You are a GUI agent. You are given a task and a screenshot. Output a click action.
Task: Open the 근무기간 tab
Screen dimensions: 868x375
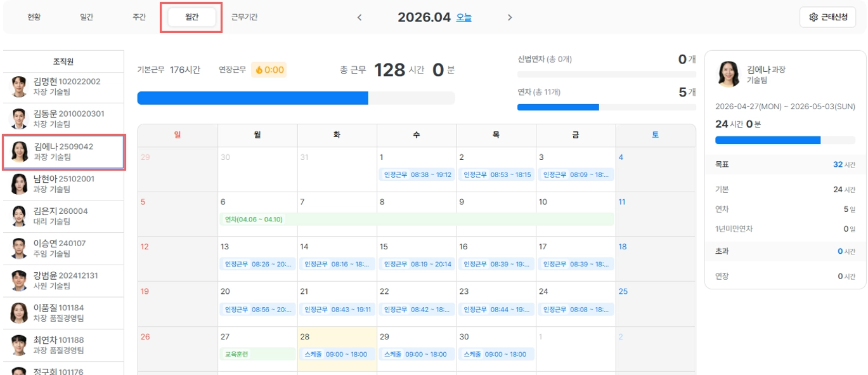tap(245, 18)
